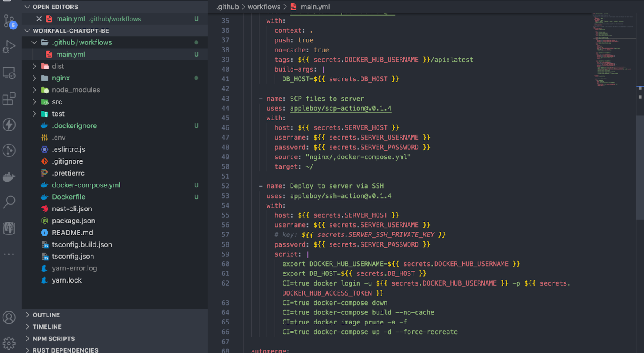This screenshot has height=353, width=644.
Task: Open the lightning bolt extension in activity bar
Action: click(9, 125)
